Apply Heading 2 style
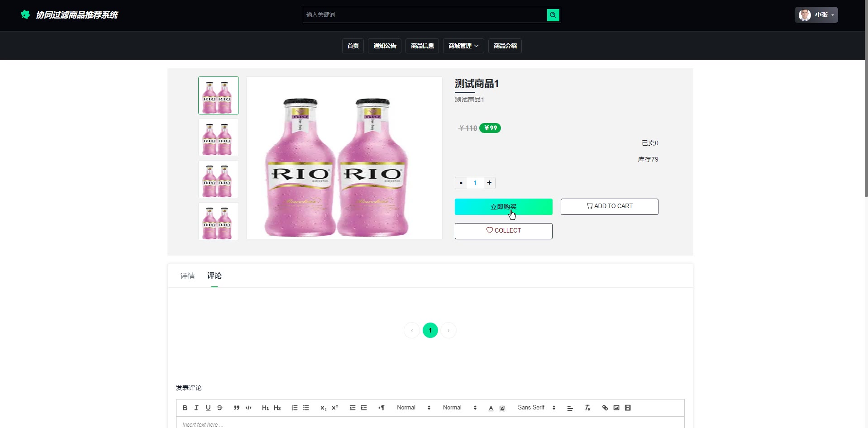 [277, 408]
